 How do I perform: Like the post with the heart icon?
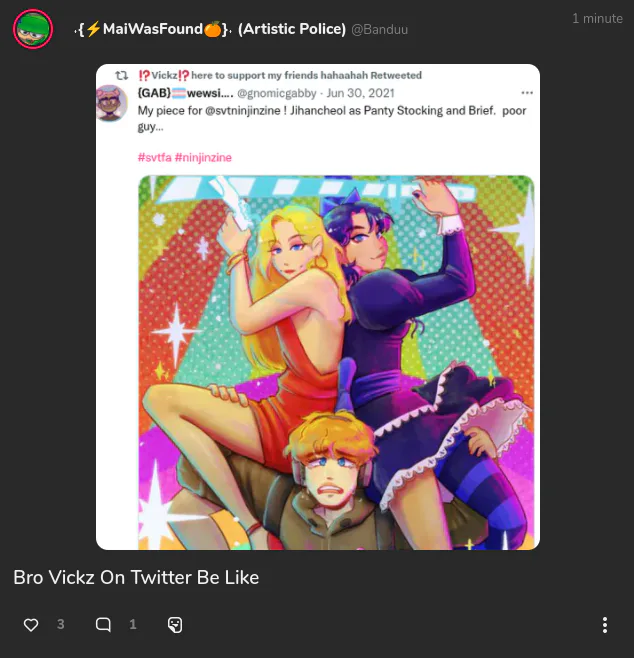[x=31, y=625]
